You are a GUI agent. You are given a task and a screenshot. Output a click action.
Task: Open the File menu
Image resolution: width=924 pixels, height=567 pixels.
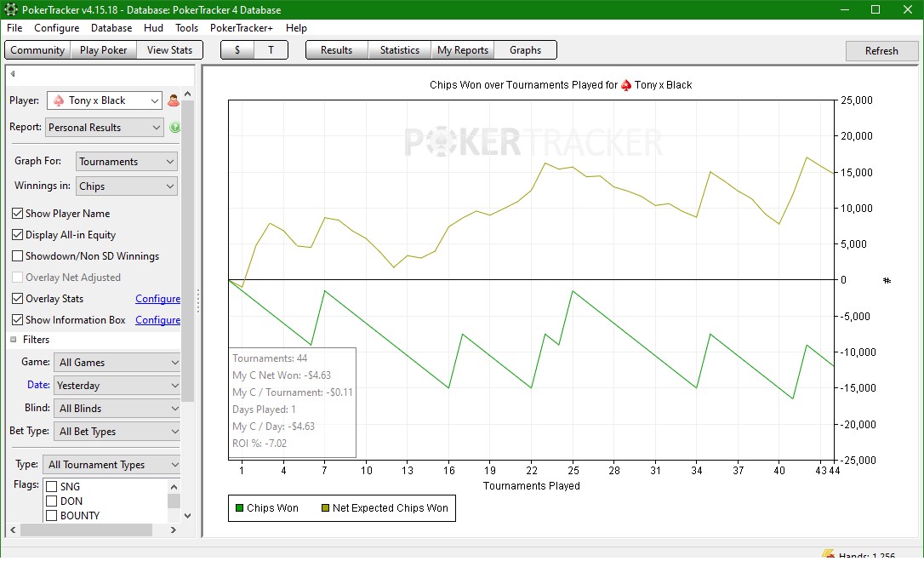point(14,28)
